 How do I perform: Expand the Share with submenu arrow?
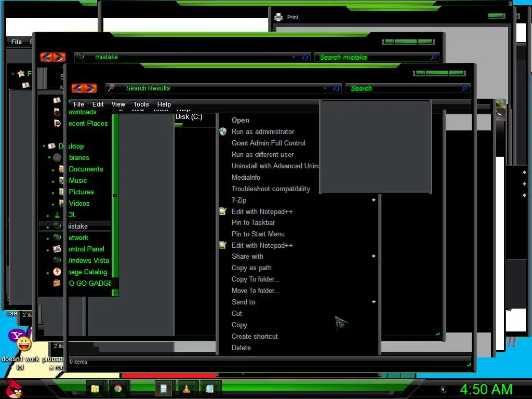[x=374, y=256]
